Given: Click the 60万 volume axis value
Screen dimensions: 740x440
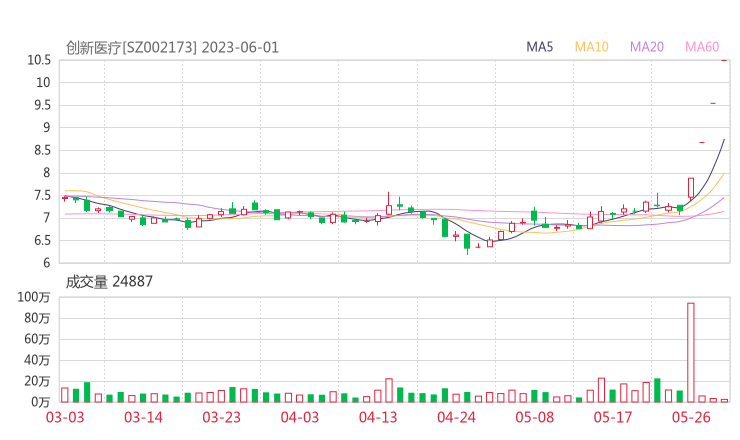Looking at the screenshot, I should click(x=37, y=339).
